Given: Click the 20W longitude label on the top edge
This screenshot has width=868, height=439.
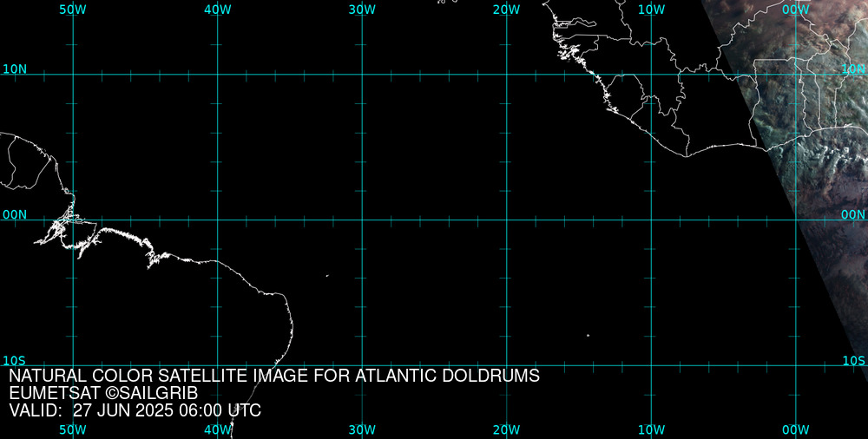Looking at the screenshot, I should coord(507,10).
